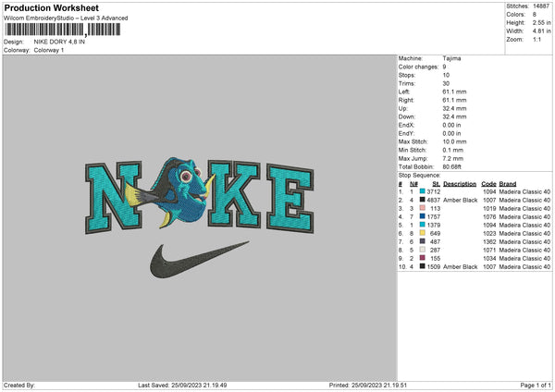Click 'Madeira Classic 40' in the 1757 stitch row

click(524, 216)
